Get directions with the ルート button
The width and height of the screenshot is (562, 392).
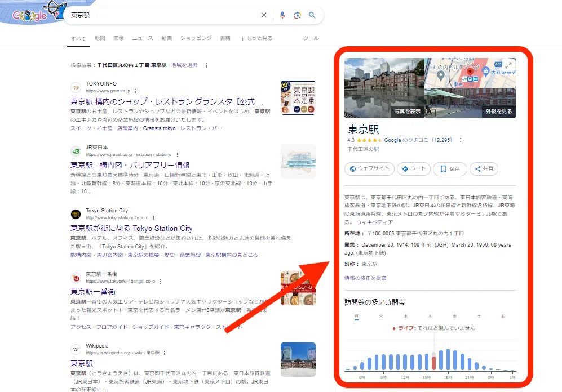(x=414, y=168)
